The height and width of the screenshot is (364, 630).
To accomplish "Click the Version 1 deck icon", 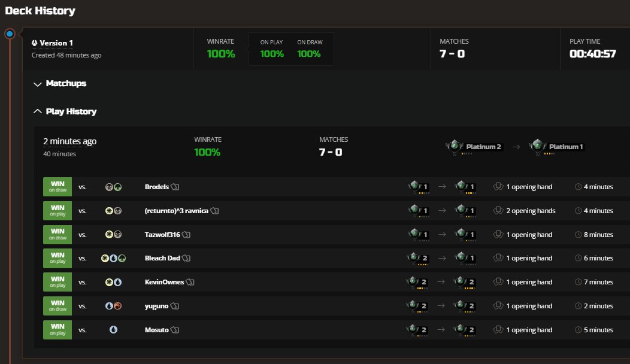I will (x=35, y=43).
